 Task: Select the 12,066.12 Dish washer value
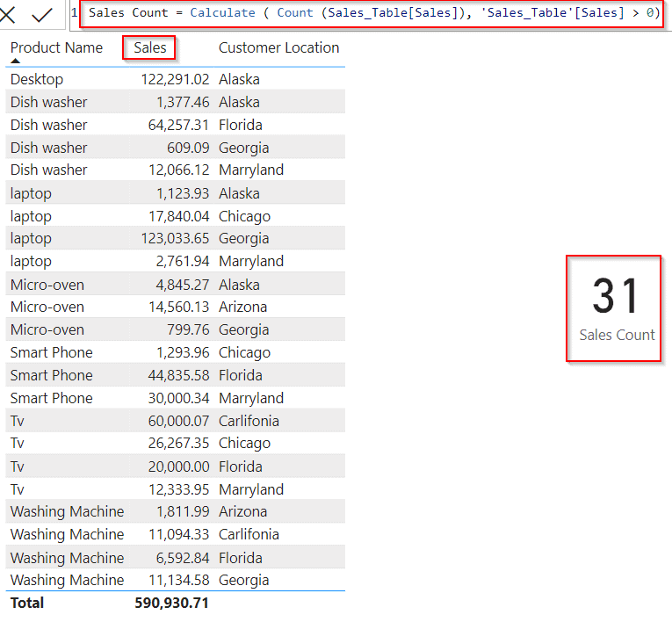click(x=178, y=170)
